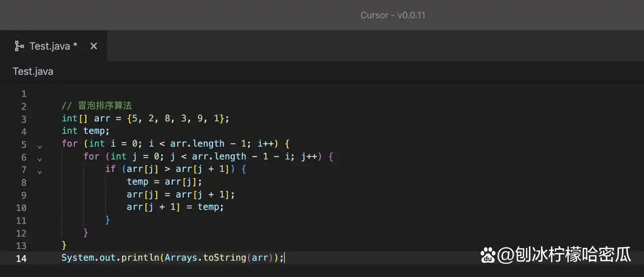The image size is (644, 277).
Task: Place cursor on the 冒泡排序算法 comment
Action: 104,106
